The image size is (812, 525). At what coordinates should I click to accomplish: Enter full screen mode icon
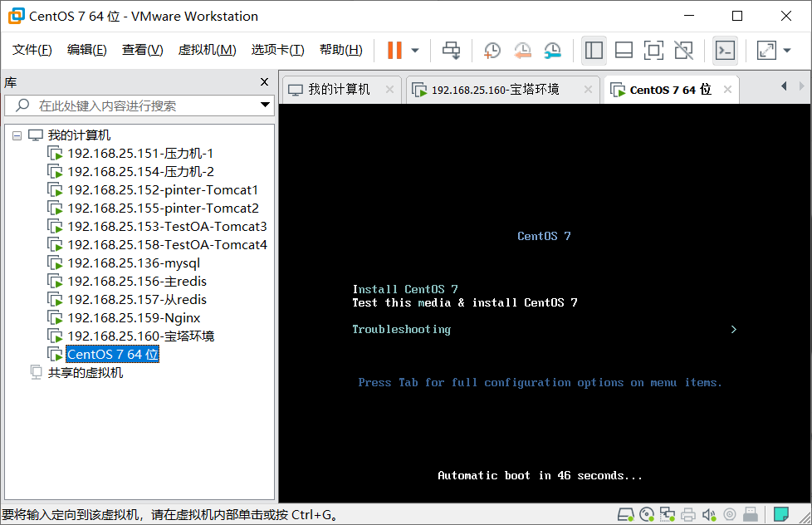pos(653,51)
